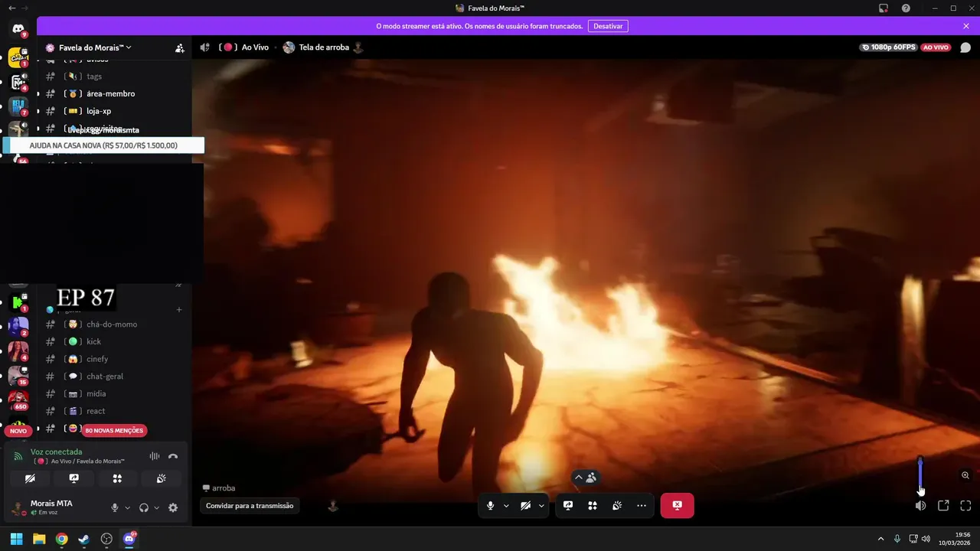Click Desativar streamer mode button

[608, 26]
